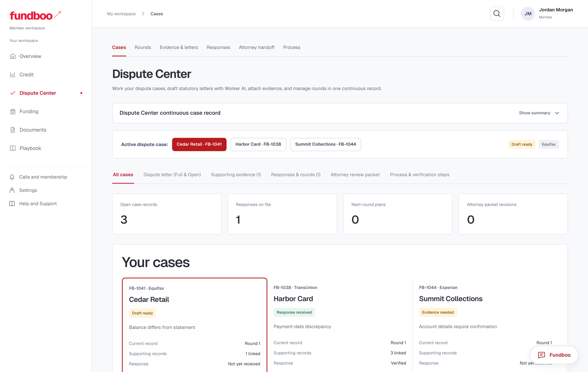Select the Attorney handoff tab
This screenshot has width=588, height=372.
pos(257,47)
